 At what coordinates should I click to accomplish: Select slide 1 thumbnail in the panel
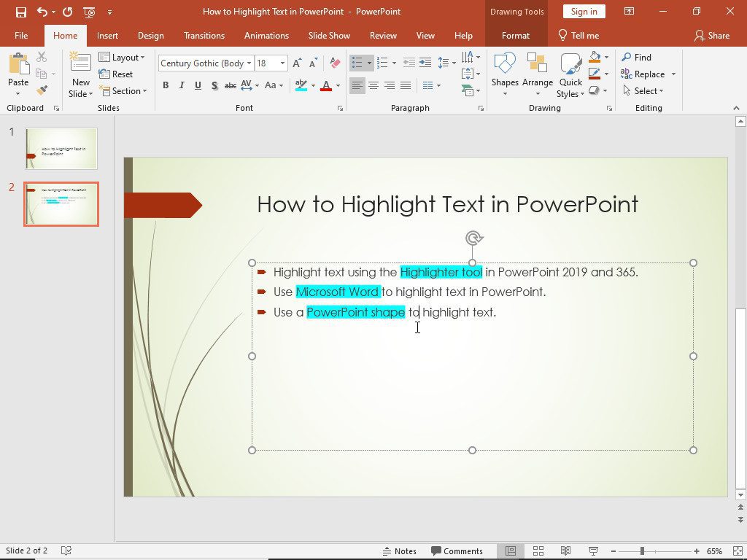coord(61,148)
